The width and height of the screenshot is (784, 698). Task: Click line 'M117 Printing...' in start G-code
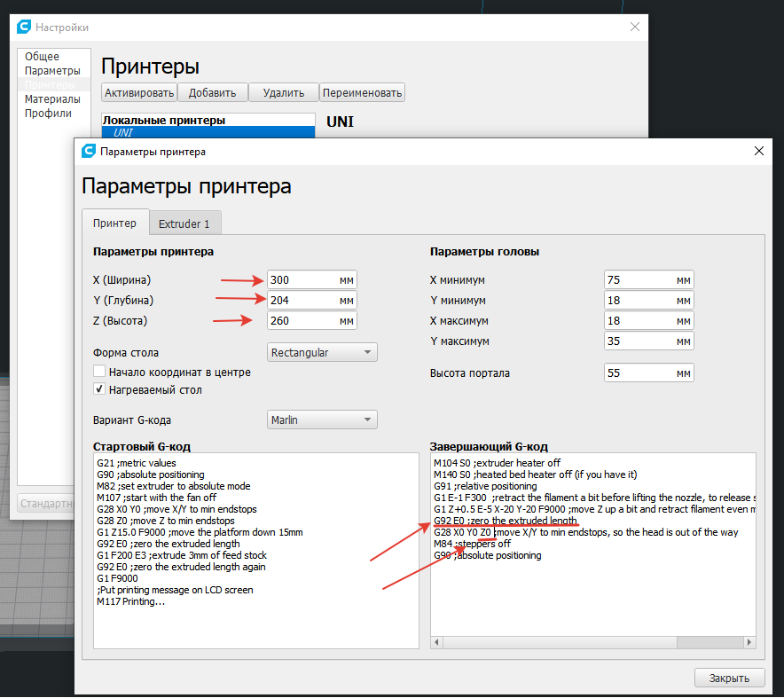(x=131, y=601)
